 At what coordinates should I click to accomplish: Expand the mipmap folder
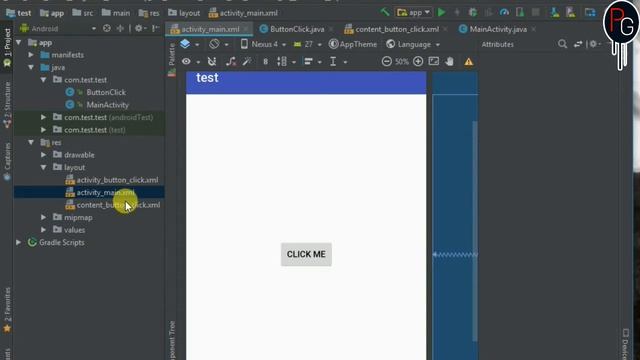pos(44,217)
